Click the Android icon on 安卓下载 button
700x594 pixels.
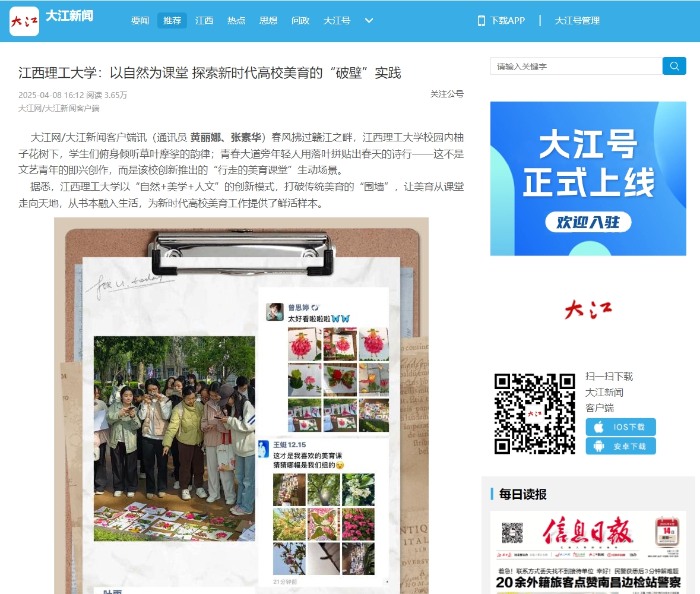[x=599, y=446]
